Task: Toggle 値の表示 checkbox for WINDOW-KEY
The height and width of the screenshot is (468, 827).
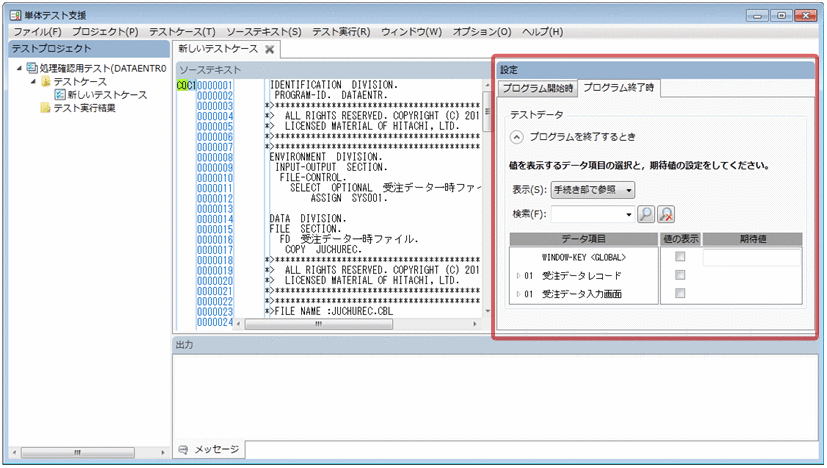Action: coord(680,256)
